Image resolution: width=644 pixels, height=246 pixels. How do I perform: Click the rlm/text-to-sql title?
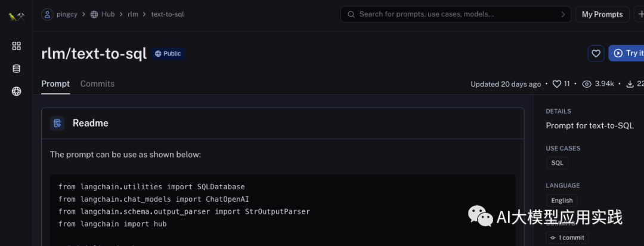click(x=94, y=54)
